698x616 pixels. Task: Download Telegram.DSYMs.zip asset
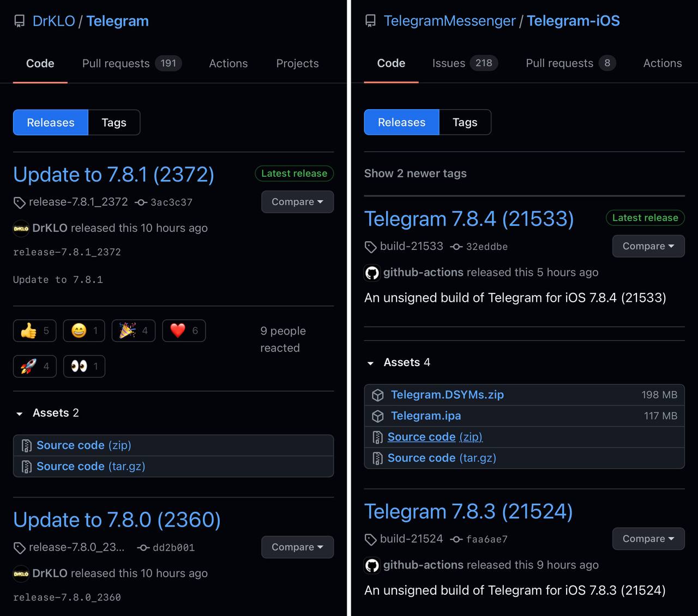pos(447,395)
